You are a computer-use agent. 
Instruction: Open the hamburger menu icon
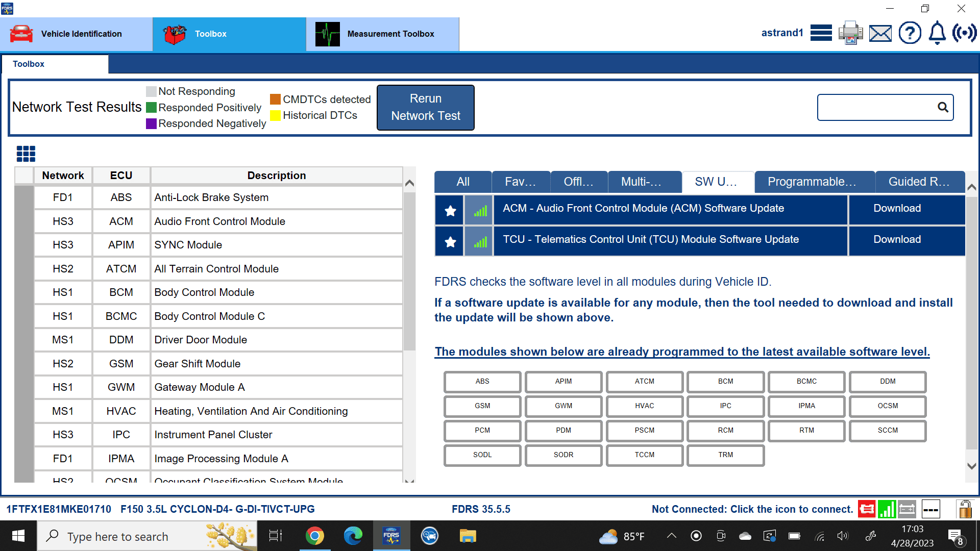(821, 33)
